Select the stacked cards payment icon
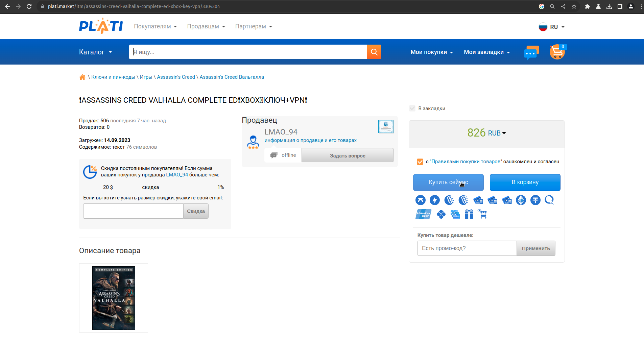The image size is (644, 341). click(455, 214)
